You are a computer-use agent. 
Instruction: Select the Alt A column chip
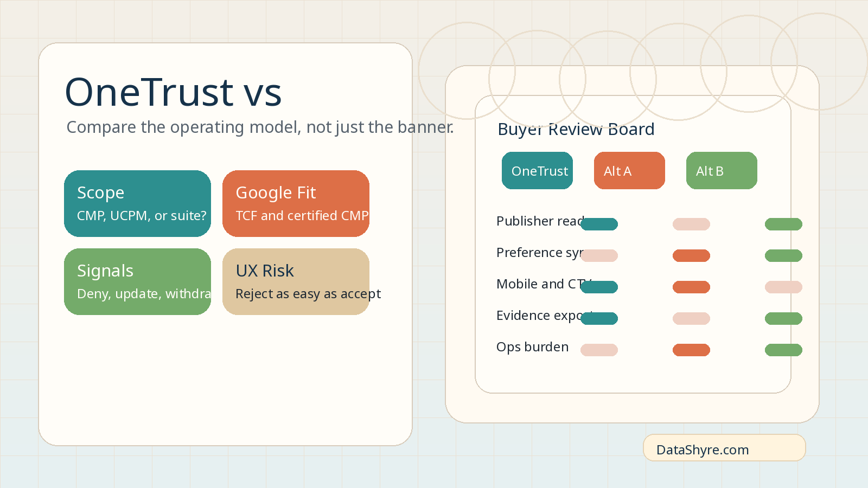point(629,170)
